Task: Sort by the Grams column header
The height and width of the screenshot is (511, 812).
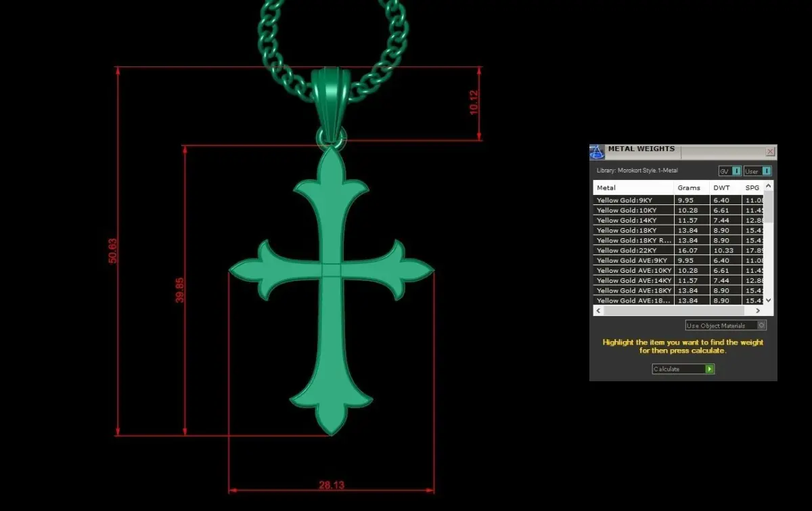Action: pyautogui.click(x=692, y=187)
